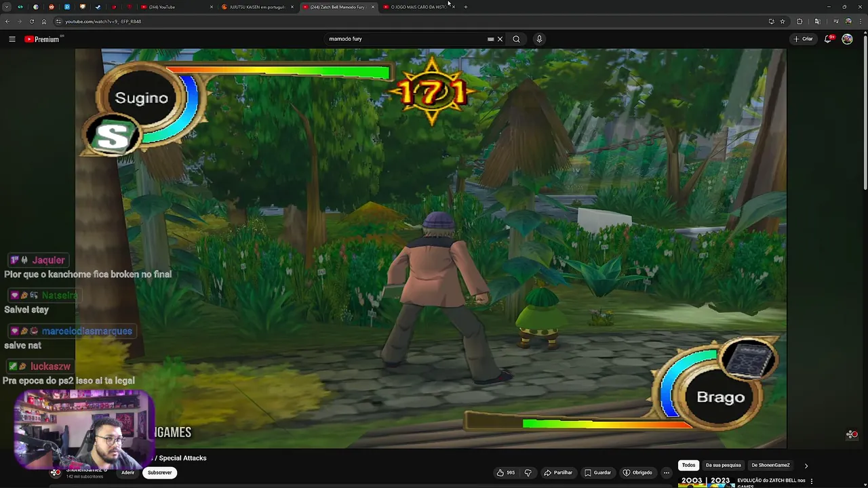Click the Aderir button

[127, 472]
